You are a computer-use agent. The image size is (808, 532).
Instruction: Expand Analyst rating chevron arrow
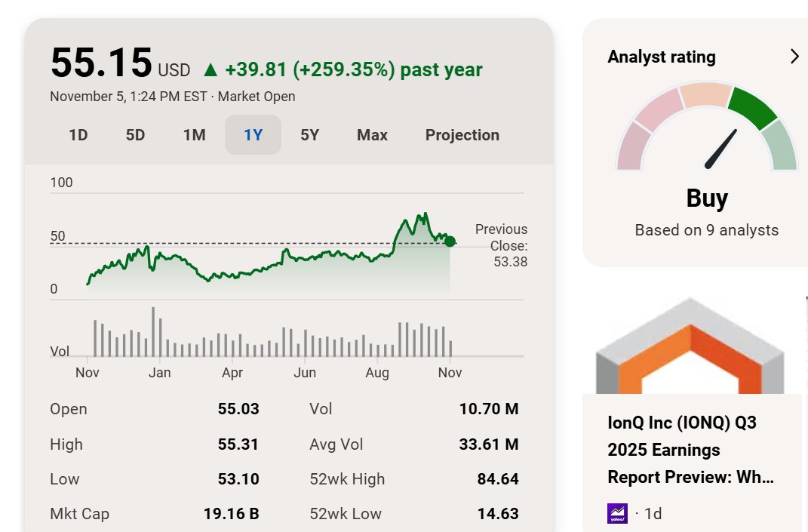[x=794, y=57]
